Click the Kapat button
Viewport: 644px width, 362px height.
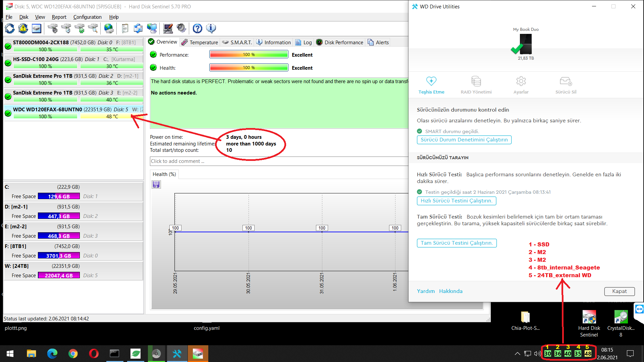[619, 291]
